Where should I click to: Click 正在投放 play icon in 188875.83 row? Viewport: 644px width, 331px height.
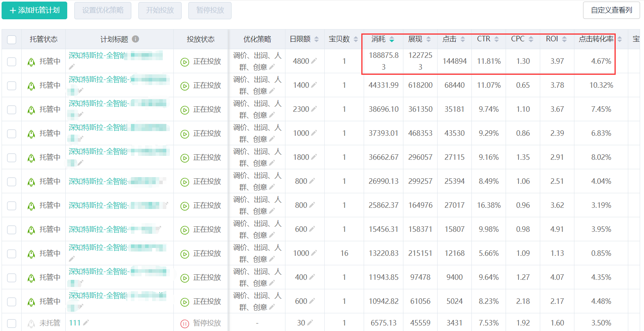(185, 62)
